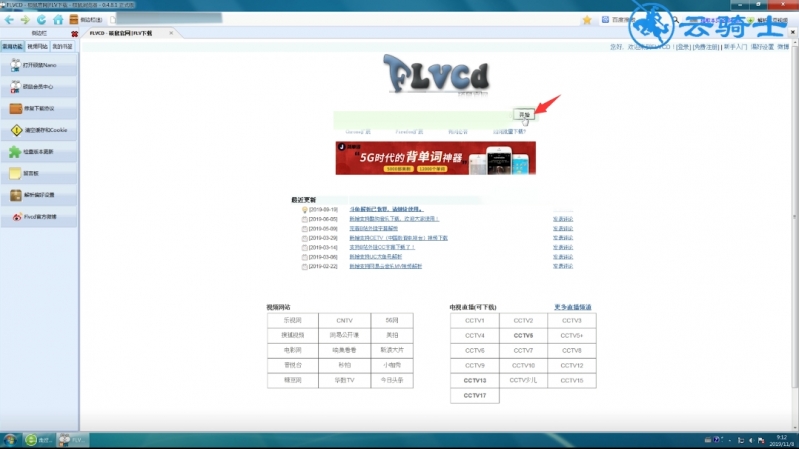Open CCTV5 live channel
The width and height of the screenshot is (799, 449).
pos(523,336)
